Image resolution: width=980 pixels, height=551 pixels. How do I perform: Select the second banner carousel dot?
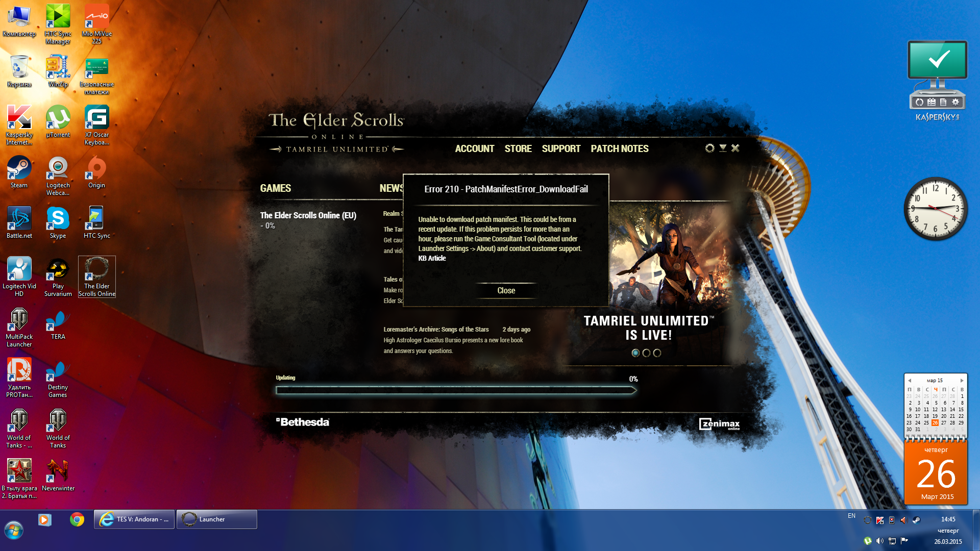646,353
